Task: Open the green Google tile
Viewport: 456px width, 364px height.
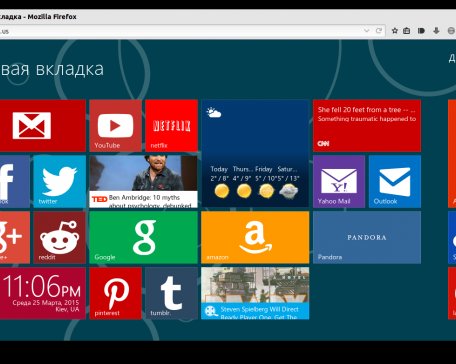Action: point(144,237)
